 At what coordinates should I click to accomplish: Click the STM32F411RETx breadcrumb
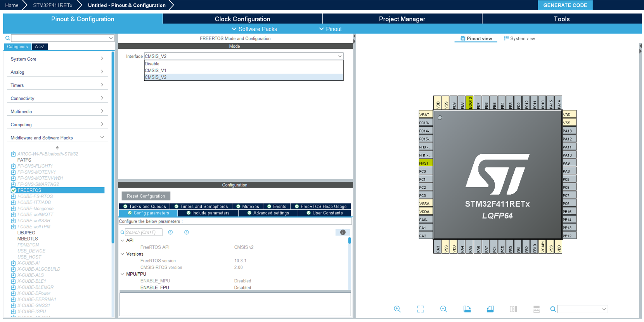click(x=52, y=5)
